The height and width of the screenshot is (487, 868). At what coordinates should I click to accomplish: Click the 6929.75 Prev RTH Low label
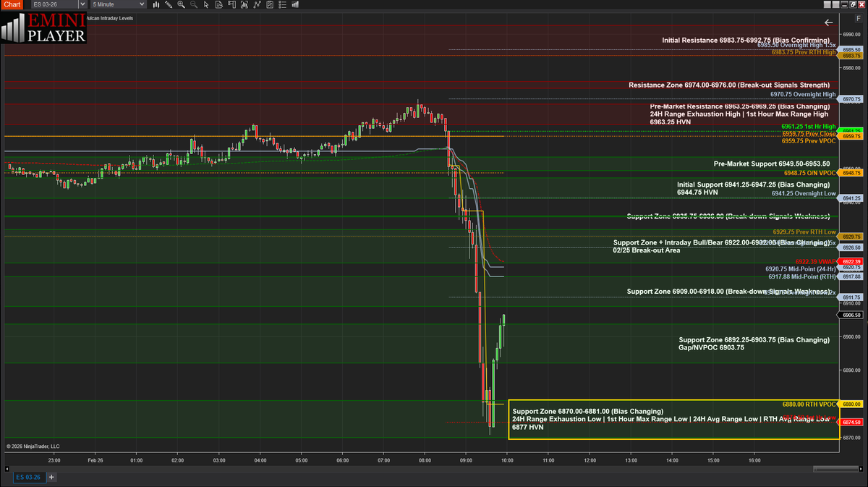pyautogui.click(x=805, y=232)
